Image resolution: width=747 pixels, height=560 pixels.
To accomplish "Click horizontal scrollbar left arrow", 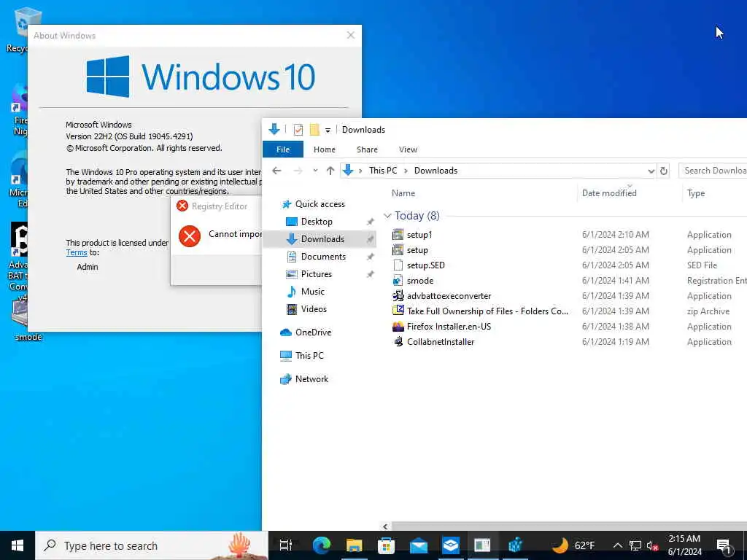I will [385, 526].
